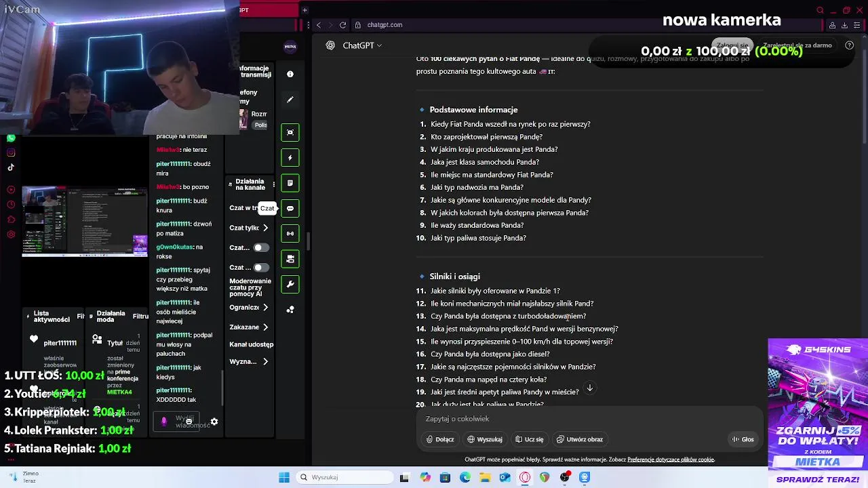
Task: Expand 'Czat tylko' option chevron
Action: pyautogui.click(x=265, y=228)
